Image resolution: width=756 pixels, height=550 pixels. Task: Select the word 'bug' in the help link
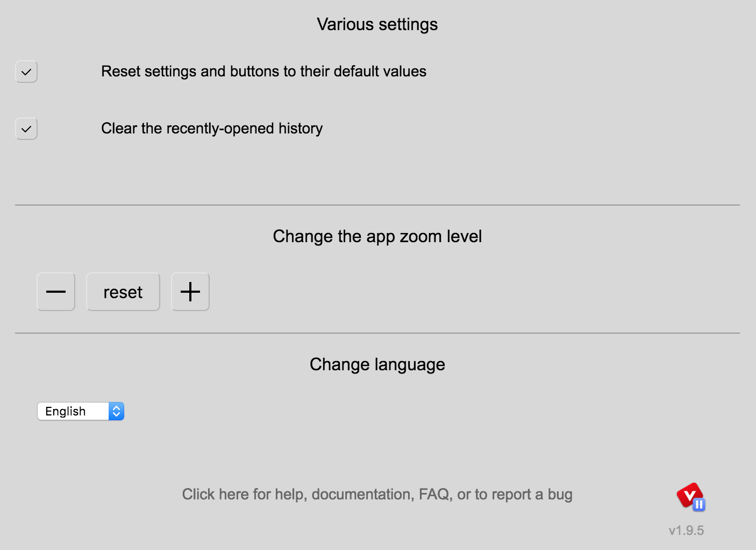point(560,495)
